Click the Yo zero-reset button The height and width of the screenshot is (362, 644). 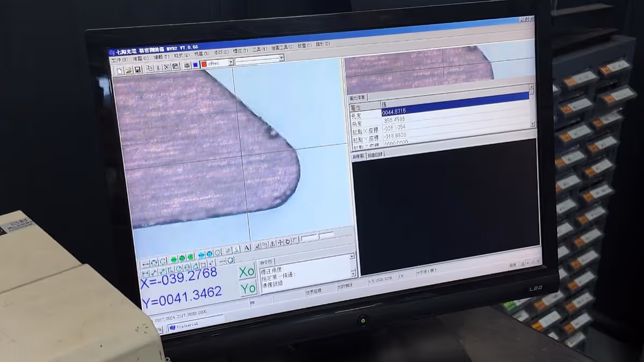[x=248, y=288]
